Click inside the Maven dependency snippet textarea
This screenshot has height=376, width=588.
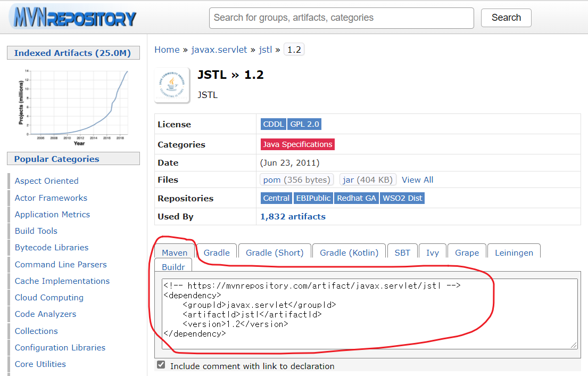pyautogui.click(x=369, y=314)
